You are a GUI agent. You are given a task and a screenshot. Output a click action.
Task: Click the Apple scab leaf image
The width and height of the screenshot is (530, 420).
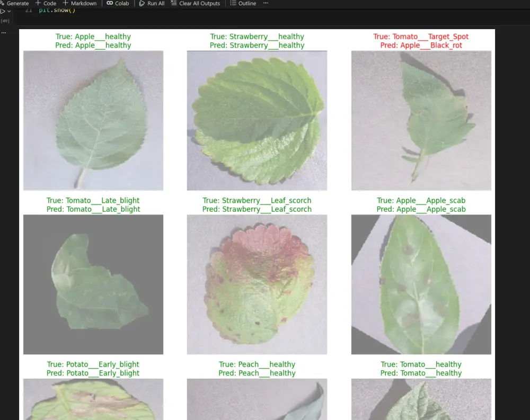coord(421,284)
